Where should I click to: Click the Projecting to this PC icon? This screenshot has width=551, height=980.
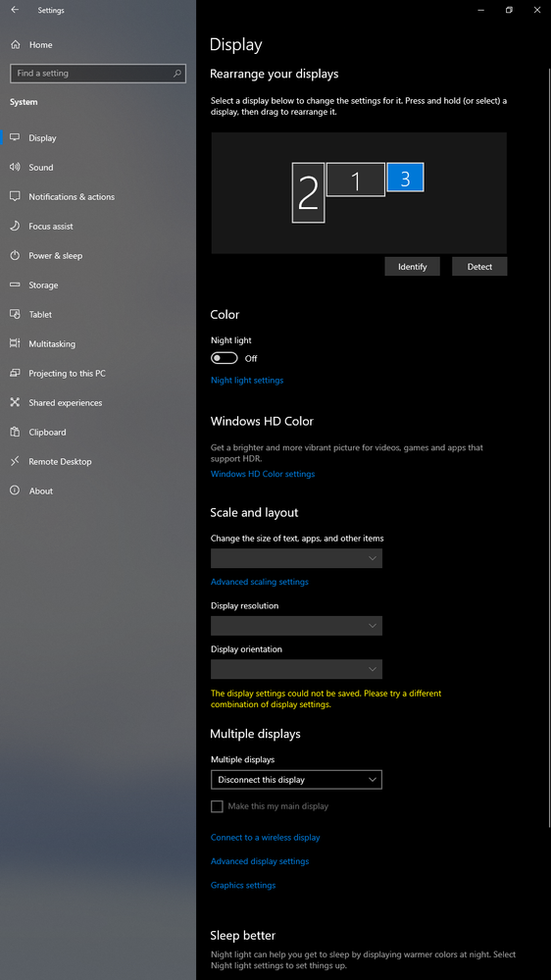(16, 373)
